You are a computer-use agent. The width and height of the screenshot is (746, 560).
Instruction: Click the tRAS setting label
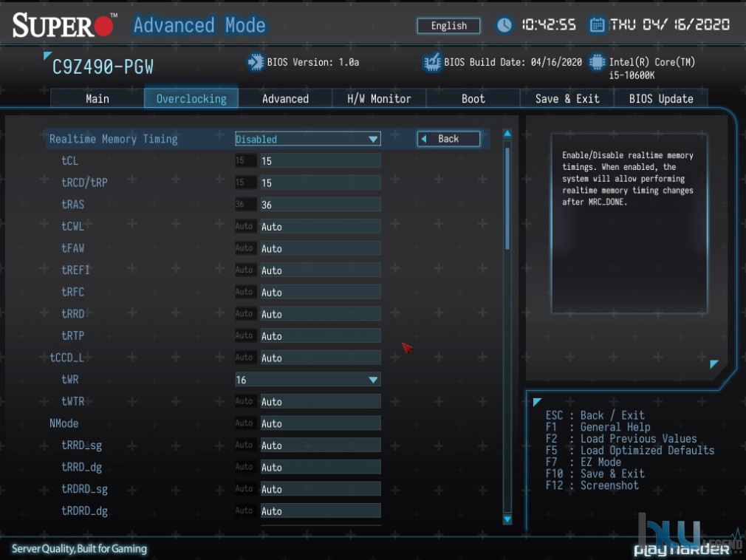pyautogui.click(x=73, y=205)
